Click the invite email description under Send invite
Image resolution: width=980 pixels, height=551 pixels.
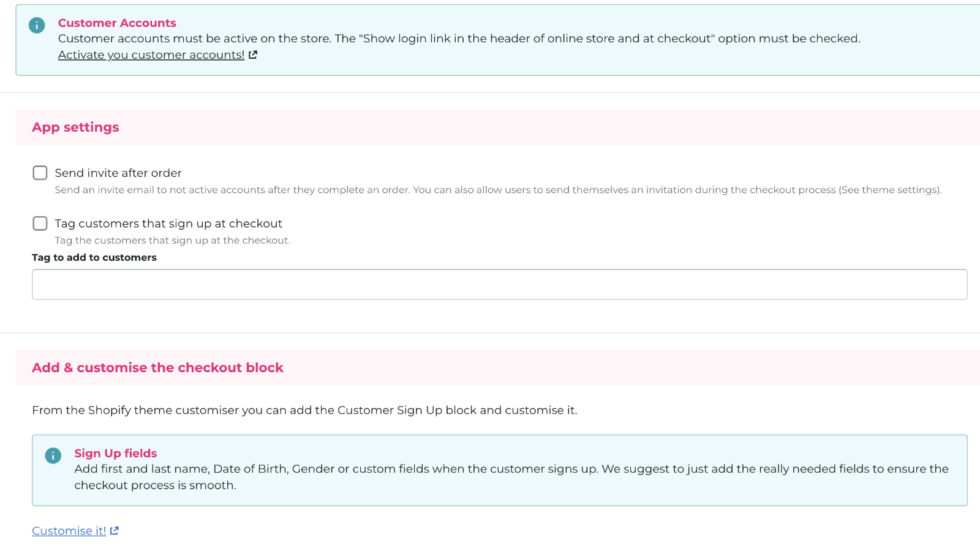point(498,190)
